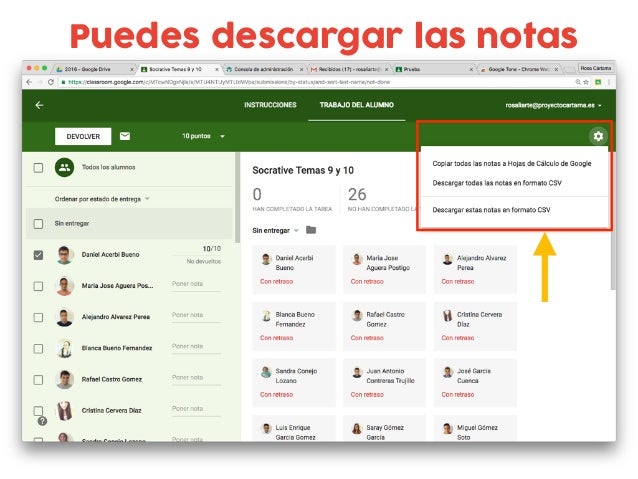Image resolution: width=638 pixels, height=479 pixels.
Task: Click the Chrome profile button Rosa Cartama
Action: click(x=596, y=68)
